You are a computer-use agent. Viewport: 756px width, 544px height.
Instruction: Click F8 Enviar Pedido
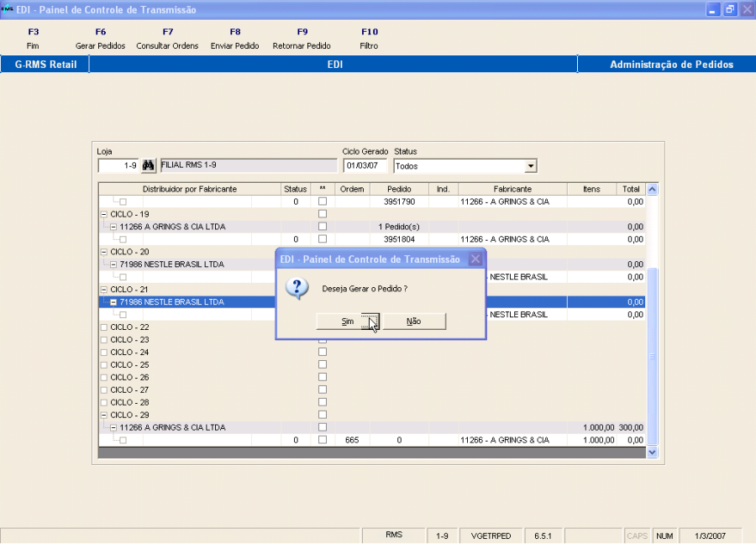pos(235,39)
